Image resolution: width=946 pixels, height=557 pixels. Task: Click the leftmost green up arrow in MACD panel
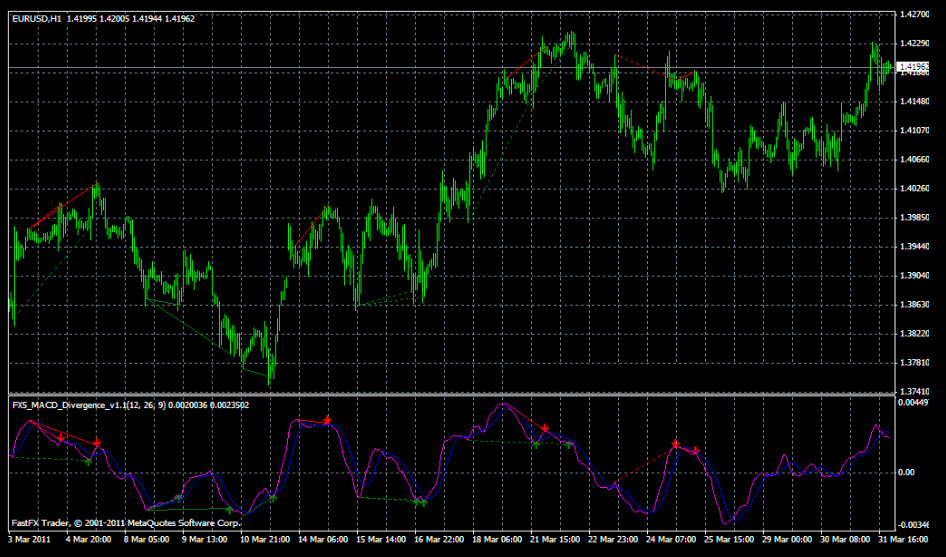pyautogui.click(x=88, y=462)
